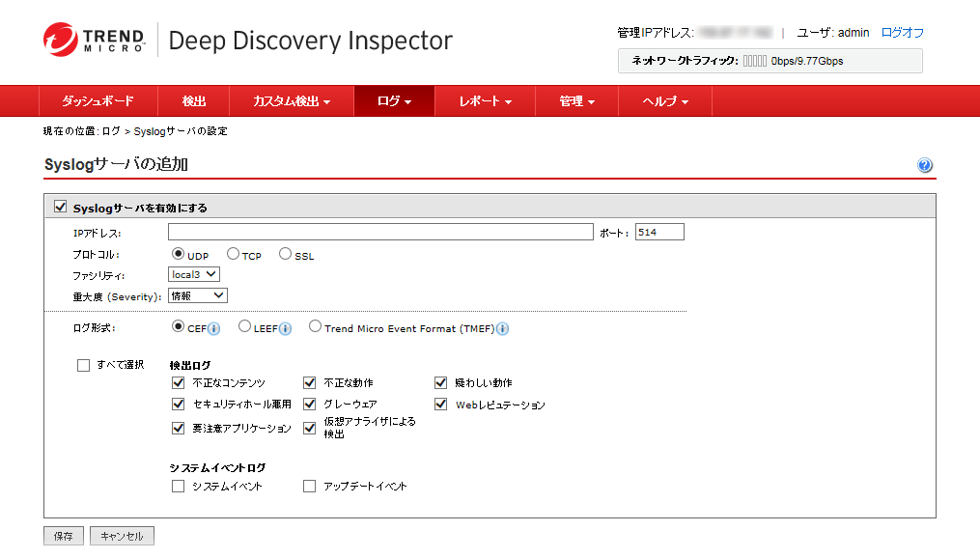Expand the カスタム検出 menu
The width and height of the screenshot is (980, 559).
coord(292,101)
